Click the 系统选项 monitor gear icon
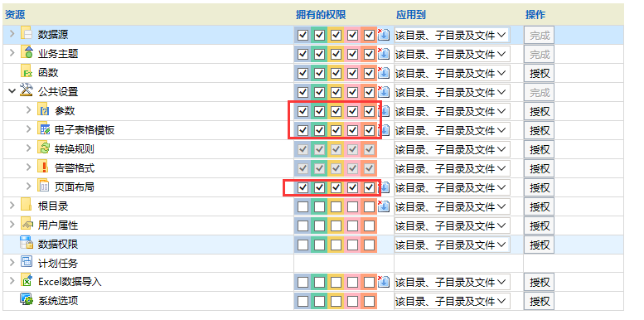This screenshot has width=644, height=320. coord(27,300)
